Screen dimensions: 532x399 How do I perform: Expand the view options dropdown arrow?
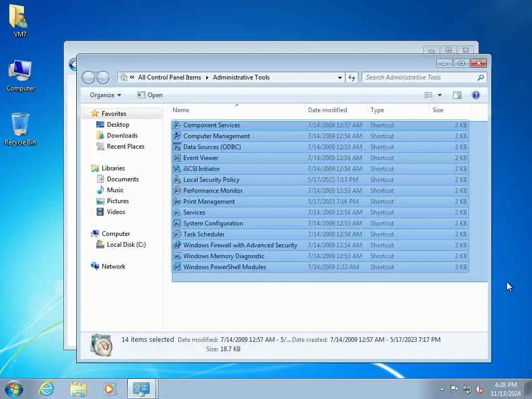click(440, 95)
